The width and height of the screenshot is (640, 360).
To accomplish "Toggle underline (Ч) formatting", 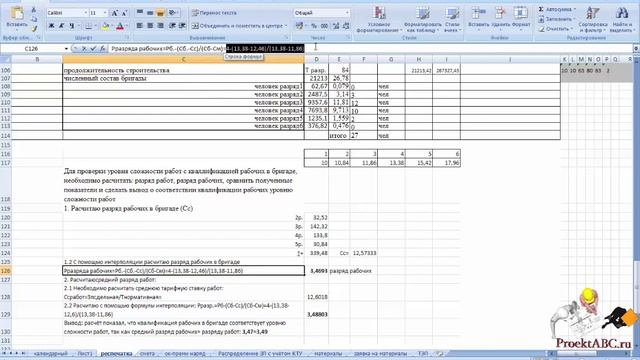I will (71, 26).
